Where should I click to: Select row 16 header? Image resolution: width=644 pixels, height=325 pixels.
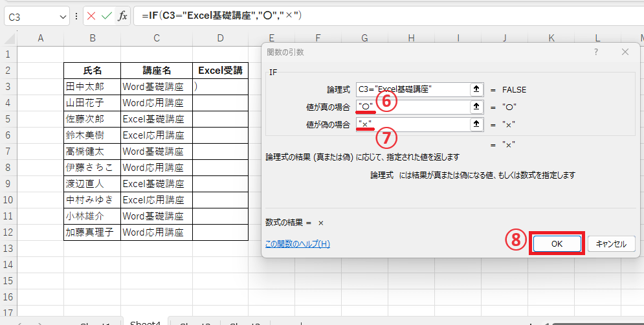8,297
